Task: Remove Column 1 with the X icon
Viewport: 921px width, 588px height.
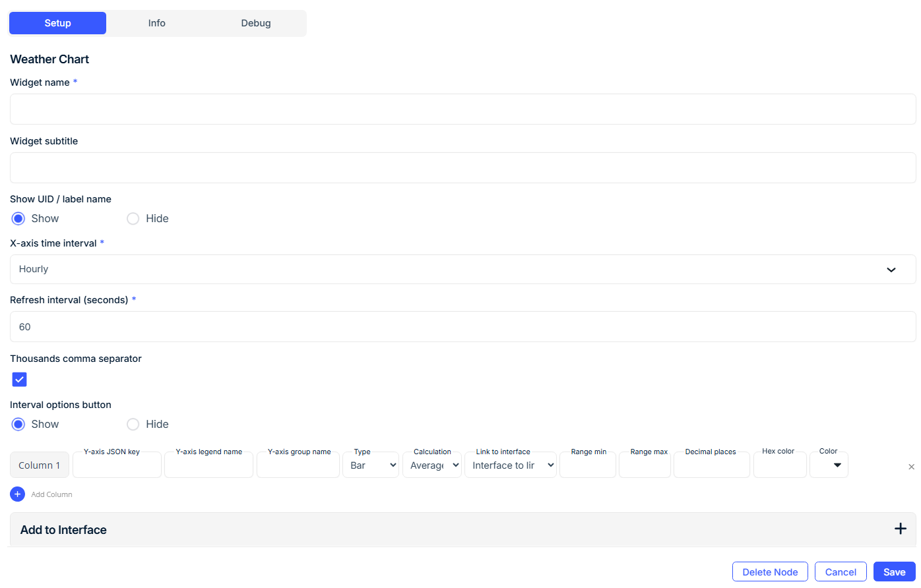Action: [911, 467]
